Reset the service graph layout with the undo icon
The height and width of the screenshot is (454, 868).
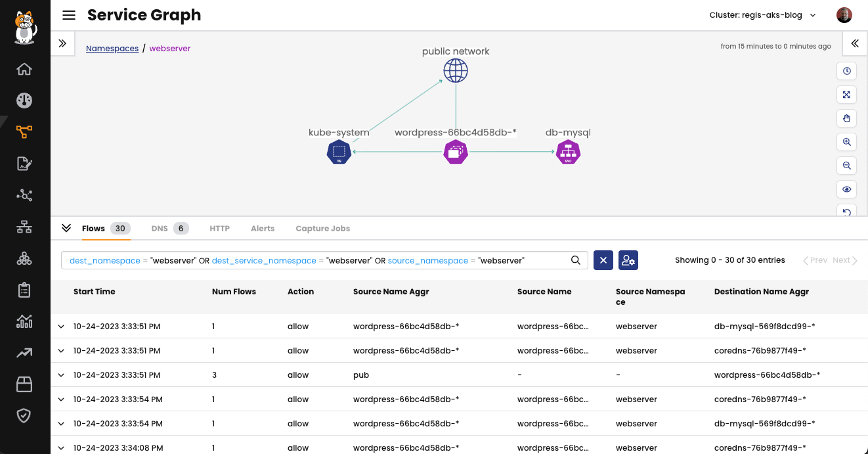tap(846, 212)
